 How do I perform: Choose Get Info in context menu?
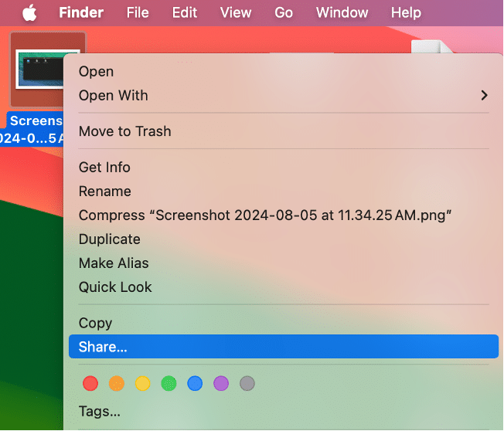104,167
